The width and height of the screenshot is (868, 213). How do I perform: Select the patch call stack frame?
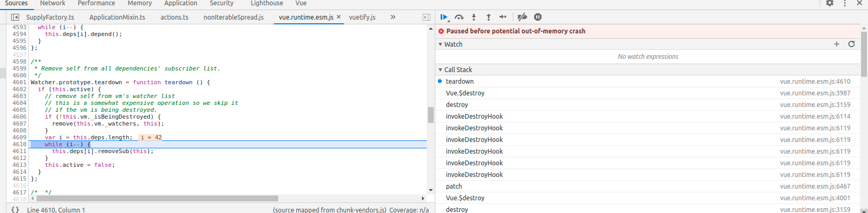tap(454, 187)
